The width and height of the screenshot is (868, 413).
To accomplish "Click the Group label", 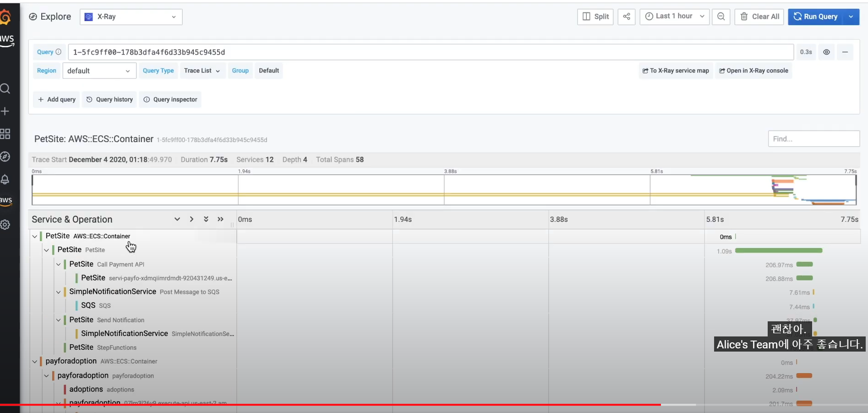I will pos(240,71).
